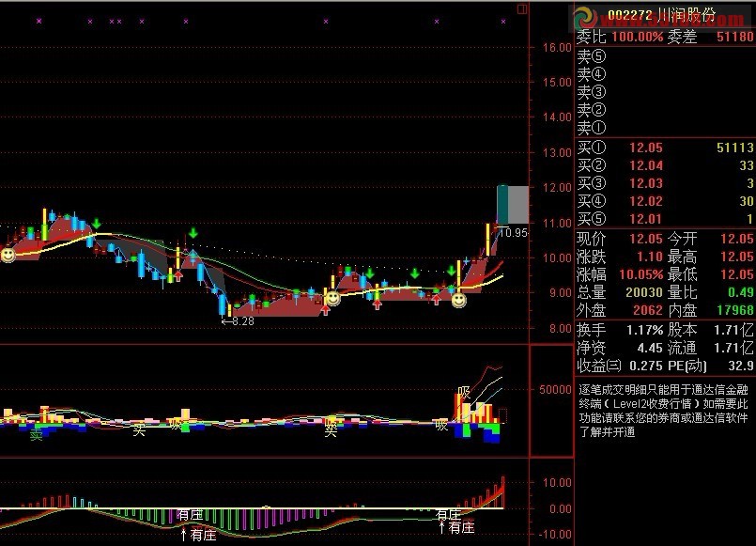Click the green 卖 label at volume panel's left

coord(37,435)
